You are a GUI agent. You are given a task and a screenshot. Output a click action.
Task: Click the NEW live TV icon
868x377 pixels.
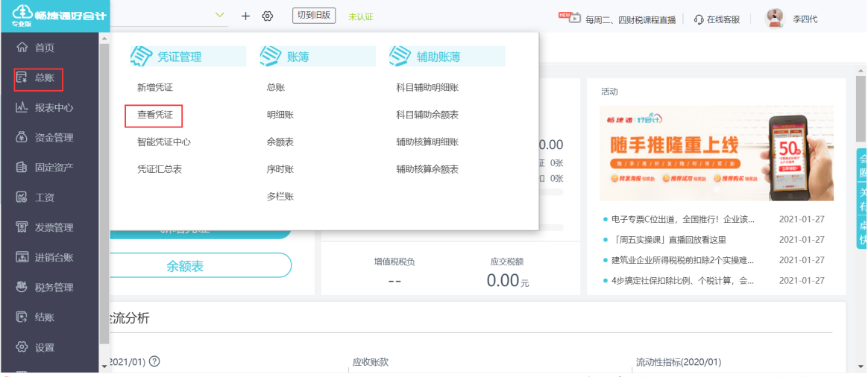coord(570,17)
